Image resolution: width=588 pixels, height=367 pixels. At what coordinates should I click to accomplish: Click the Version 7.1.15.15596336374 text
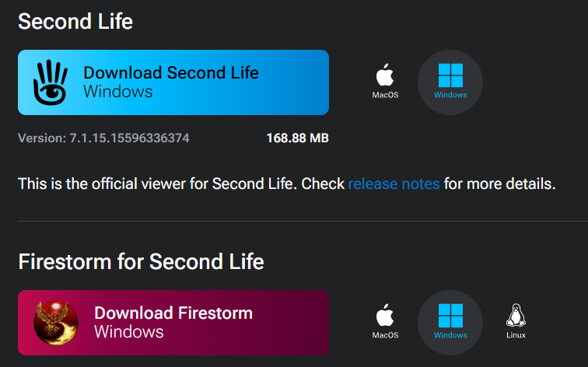[103, 138]
